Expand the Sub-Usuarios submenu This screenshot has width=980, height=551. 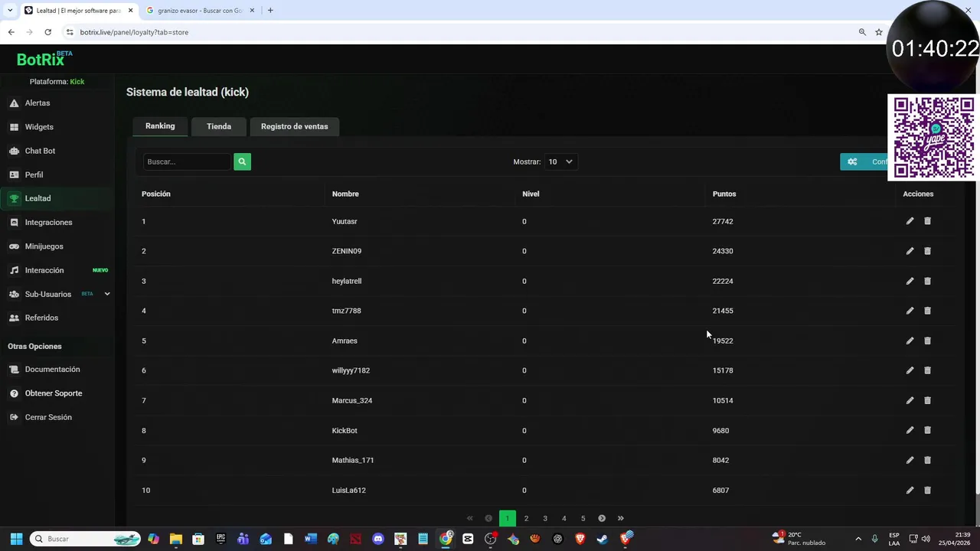click(106, 294)
